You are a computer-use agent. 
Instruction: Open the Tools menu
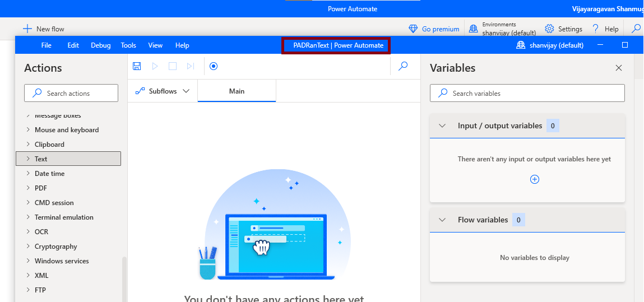(x=128, y=45)
